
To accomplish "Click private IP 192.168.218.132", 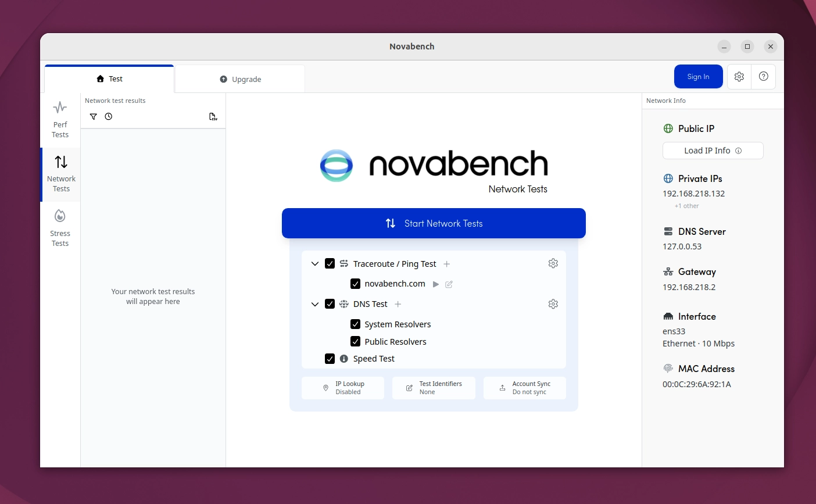I will [693, 194].
